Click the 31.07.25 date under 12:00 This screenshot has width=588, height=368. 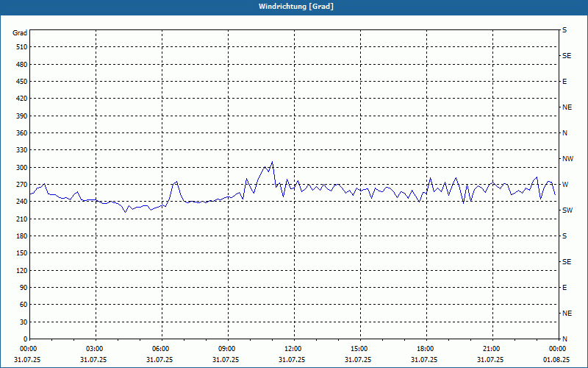292,360
